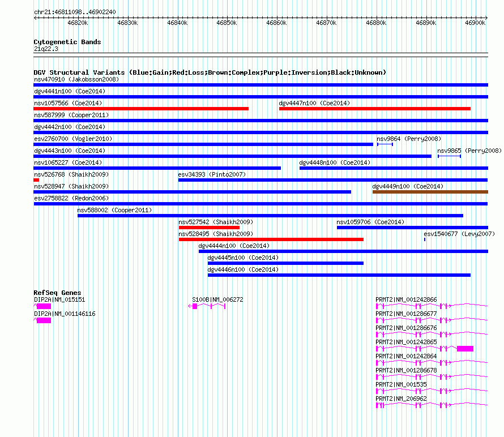Select the DIP2A|NM_001146116 gene label
Image resolution: width=504 pixels, height=437 pixels.
pyautogui.click(x=65, y=314)
